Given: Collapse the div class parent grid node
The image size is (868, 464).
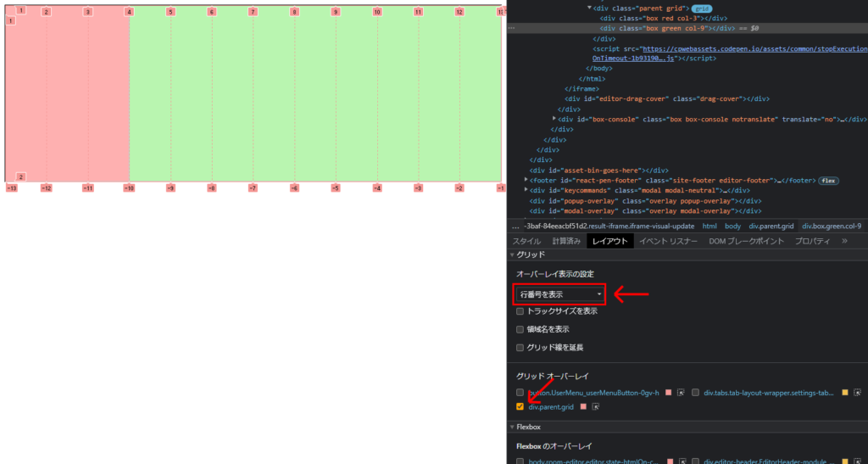Looking at the screenshot, I should [x=590, y=8].
